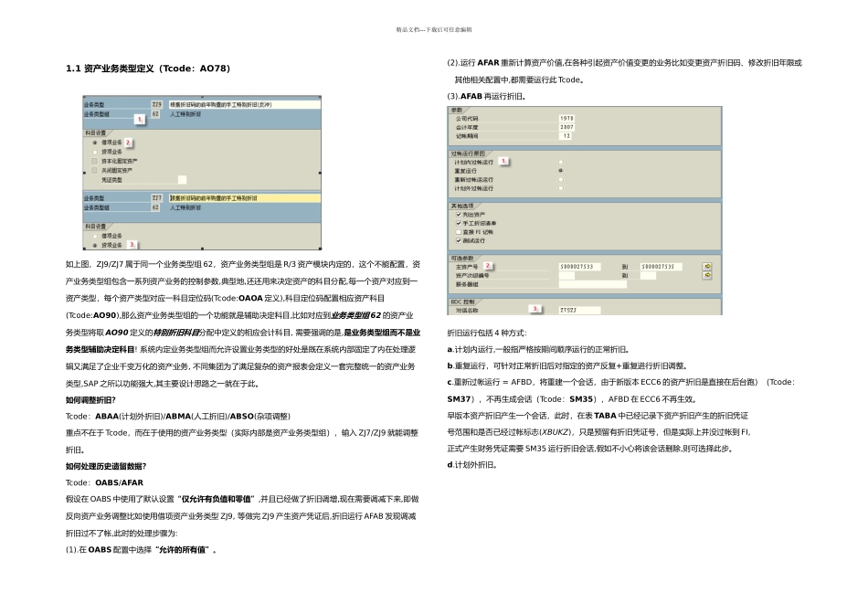Choose 计划内过帐运行 radio button

click(x=561, y=163)
